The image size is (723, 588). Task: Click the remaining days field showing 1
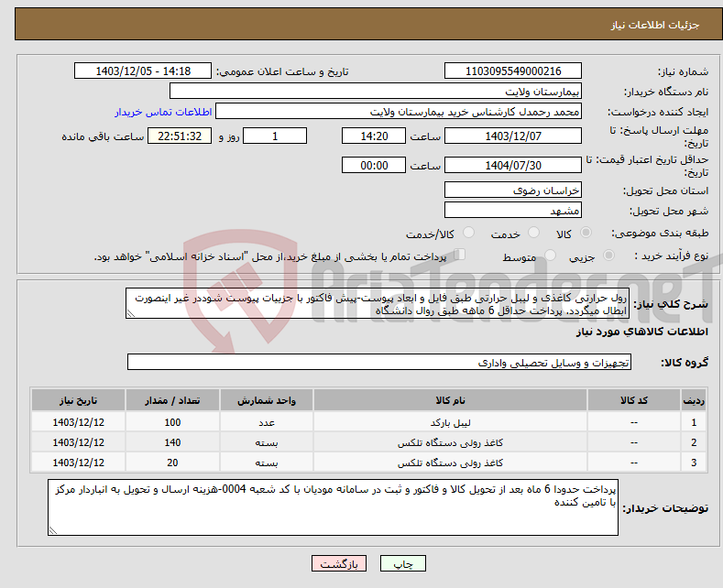coord(275,136)
